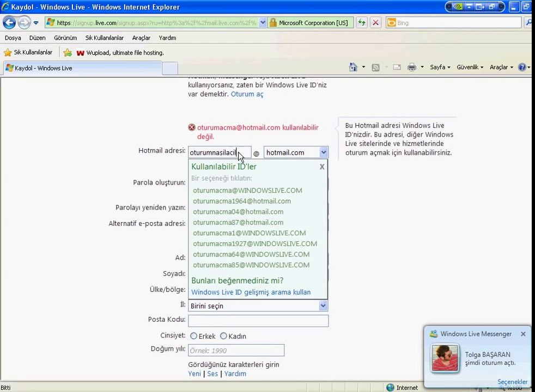Click the blue Help question mark icon
The image size is (535, 392).
click(x=522, y=67)
